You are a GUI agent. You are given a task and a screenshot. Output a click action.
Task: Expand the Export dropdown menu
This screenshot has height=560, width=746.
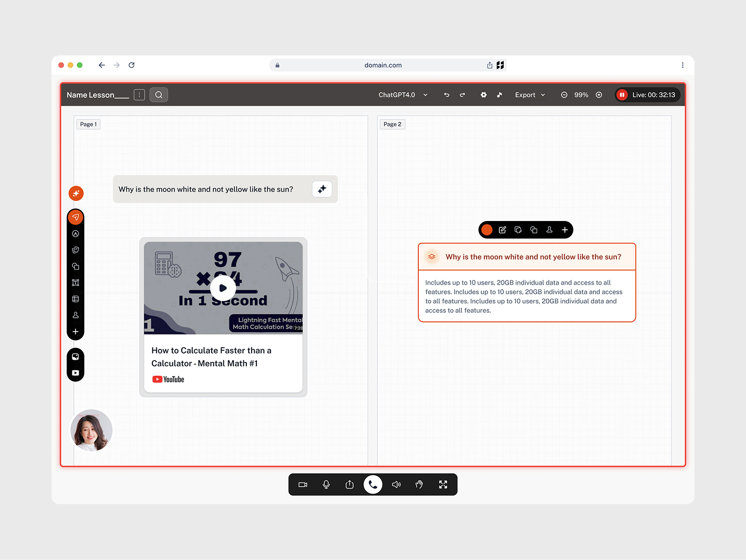[x=530, y=95]
